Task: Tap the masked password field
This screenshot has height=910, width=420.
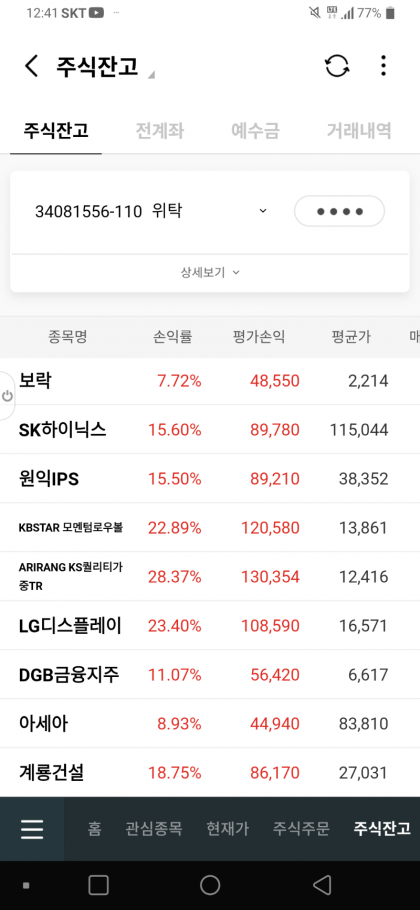Action: [339, 211]
